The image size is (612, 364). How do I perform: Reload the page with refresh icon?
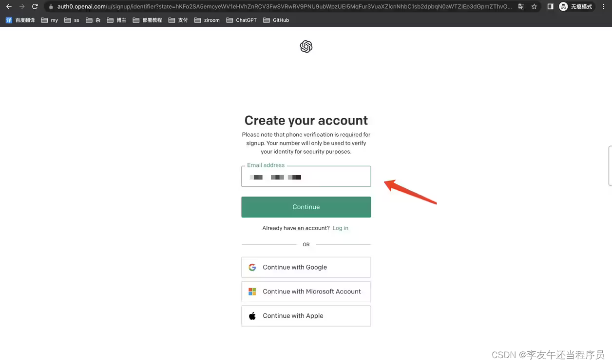tap(35, 7)
